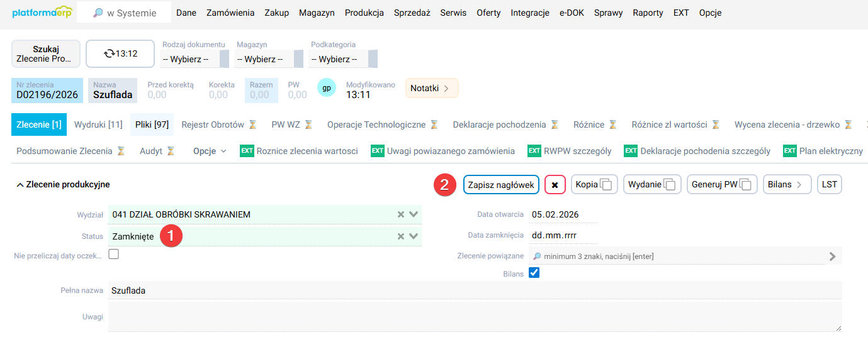Click the copy icon on Wydanie button

point(670,185)
